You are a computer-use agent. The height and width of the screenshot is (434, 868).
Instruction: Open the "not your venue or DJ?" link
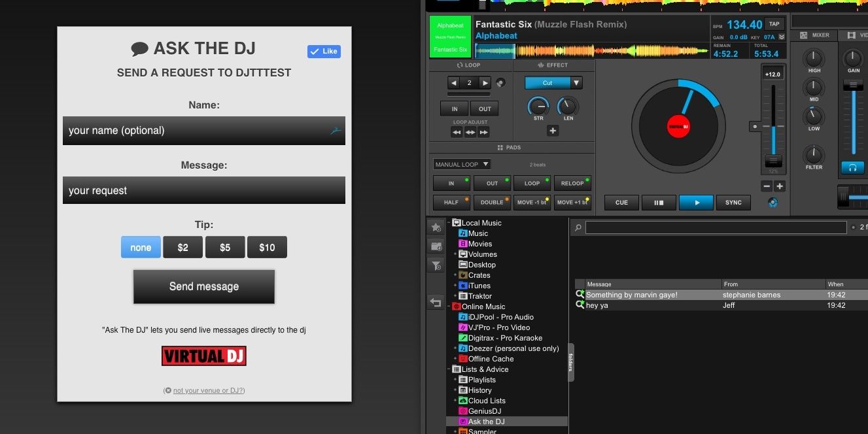pyautogui.click(x=207, y=390)
